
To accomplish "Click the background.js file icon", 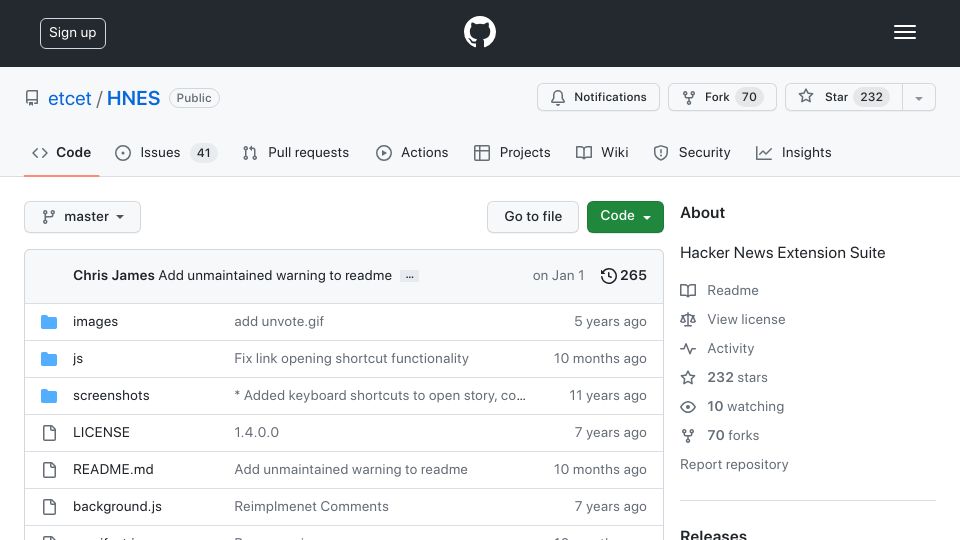I will (x=49, y=507).
